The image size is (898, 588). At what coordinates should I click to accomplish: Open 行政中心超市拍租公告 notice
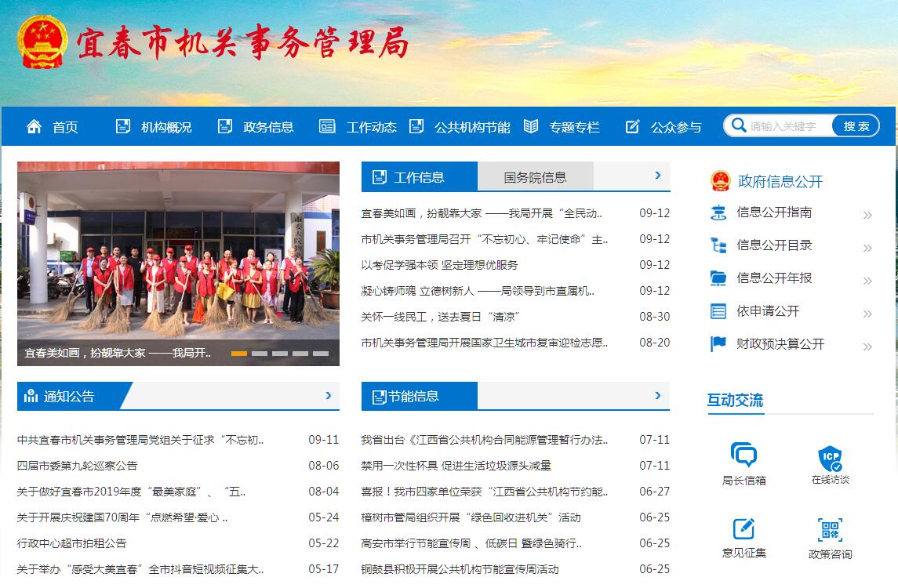click(71, 543)
